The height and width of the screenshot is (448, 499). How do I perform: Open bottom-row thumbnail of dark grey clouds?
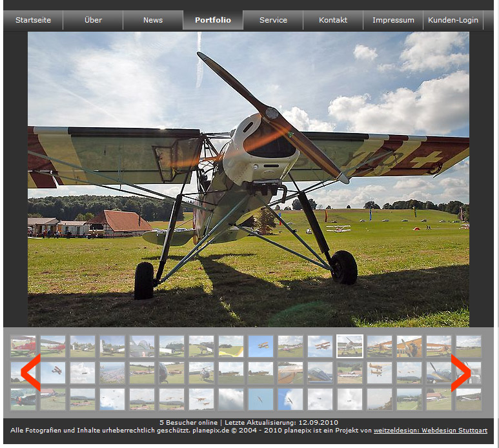tap(231, 399)
